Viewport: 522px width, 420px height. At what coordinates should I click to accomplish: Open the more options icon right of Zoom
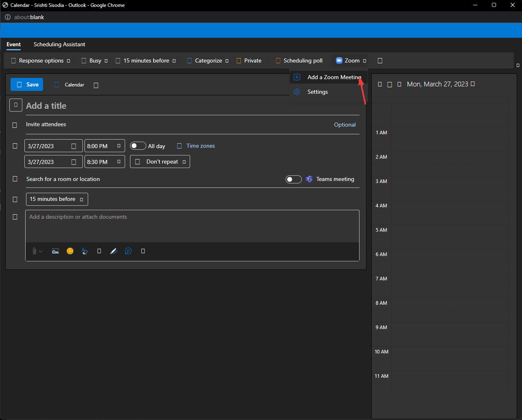380,60
